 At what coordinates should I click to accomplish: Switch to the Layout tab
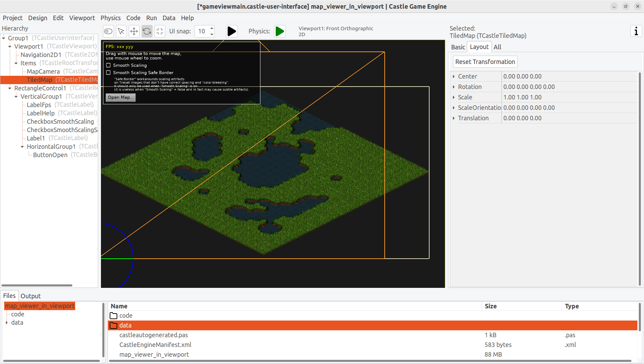479,47
